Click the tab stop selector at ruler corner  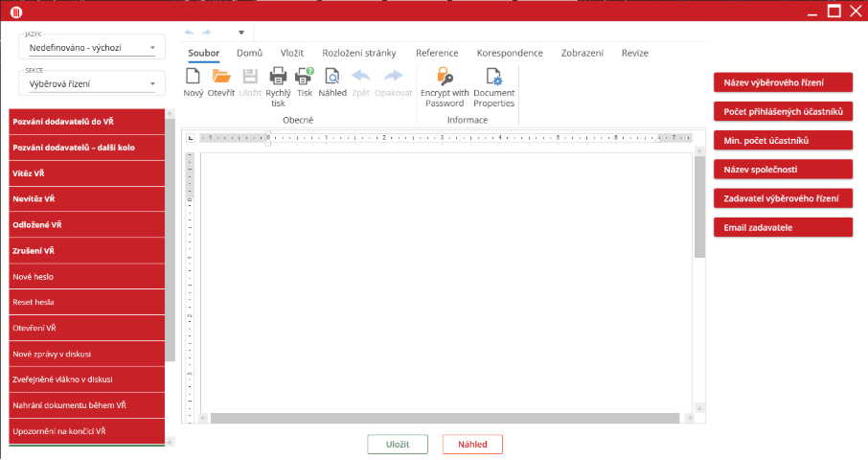191,138
